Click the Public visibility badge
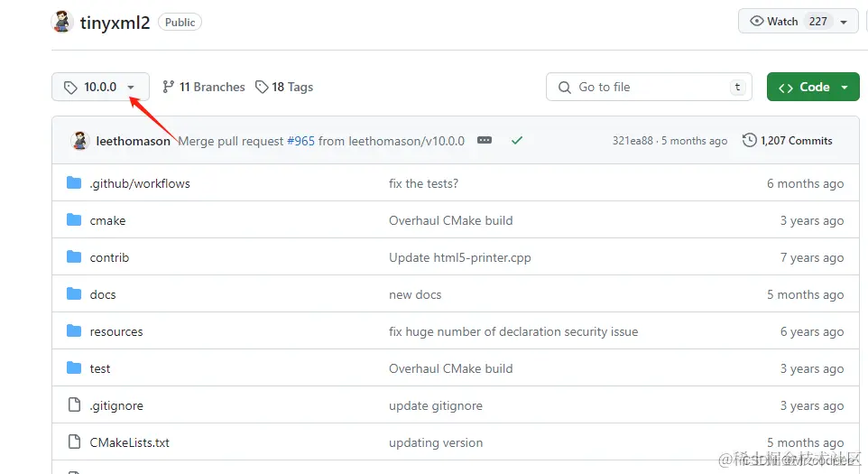Screen dimensions: 868x474 [180, 23]
